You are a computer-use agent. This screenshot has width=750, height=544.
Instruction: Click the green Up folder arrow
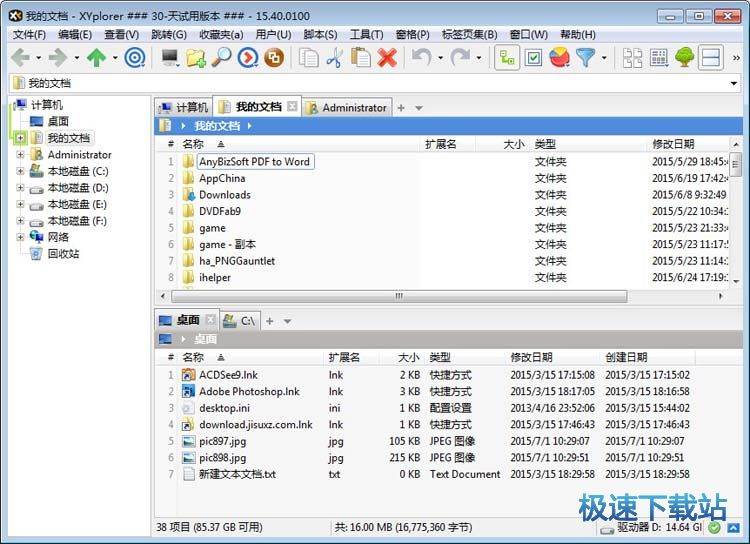(96, 58)
